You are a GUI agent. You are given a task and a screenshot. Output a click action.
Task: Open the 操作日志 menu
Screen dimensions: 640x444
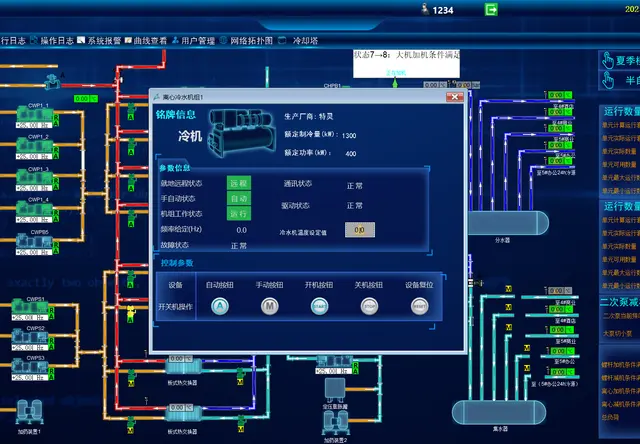pyautogui.click(x=57, y=40)
